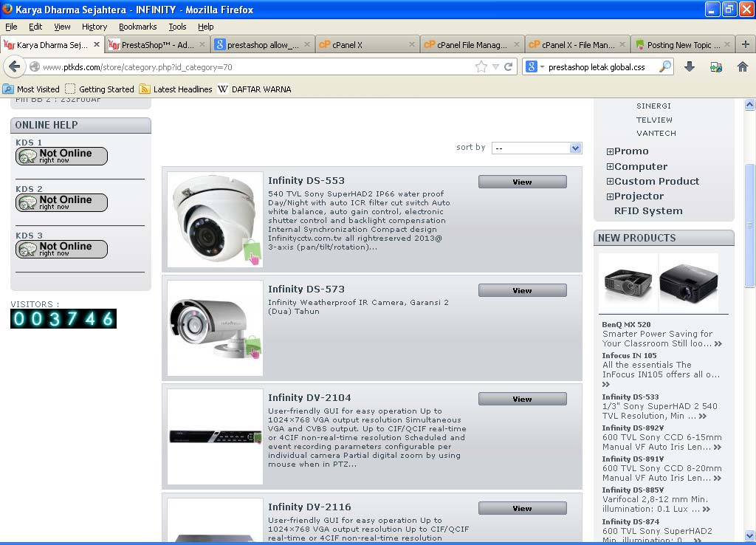Image resolution: width=756 pixels, height=545 pixels.
Task: Open a new tab with plus button
Action: [x=746, y=44]
